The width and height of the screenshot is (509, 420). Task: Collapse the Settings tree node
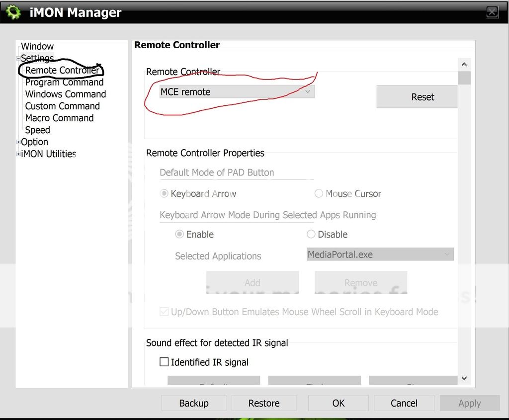click(x=19, y=59)
